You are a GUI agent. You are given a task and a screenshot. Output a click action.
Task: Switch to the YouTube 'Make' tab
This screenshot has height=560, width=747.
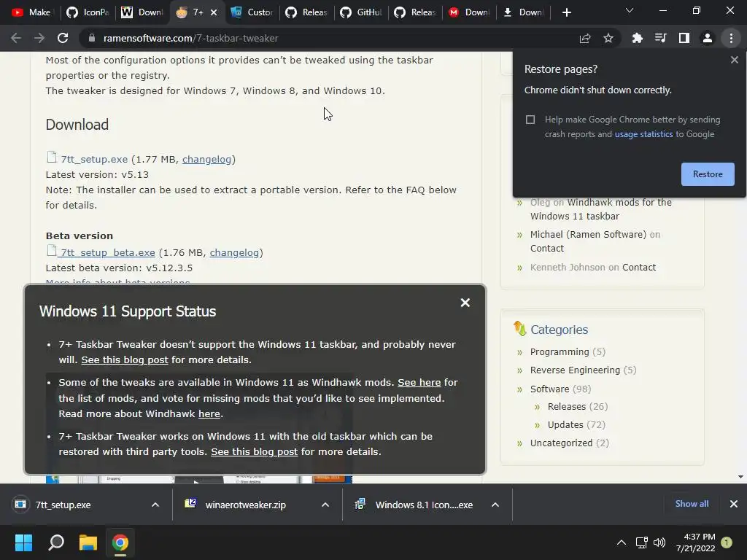click(31, 12)
